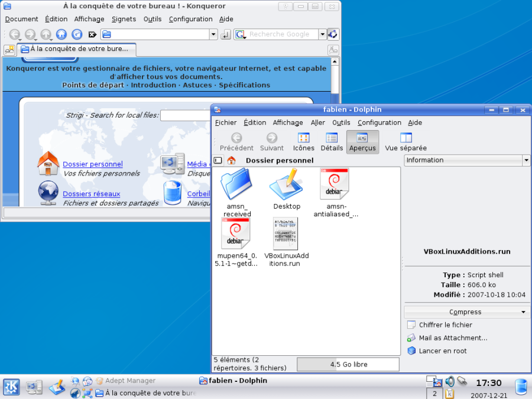Open Signets menu in Konqueror
The height and width of the screenshot is (399, 532).
pos(124,19)
